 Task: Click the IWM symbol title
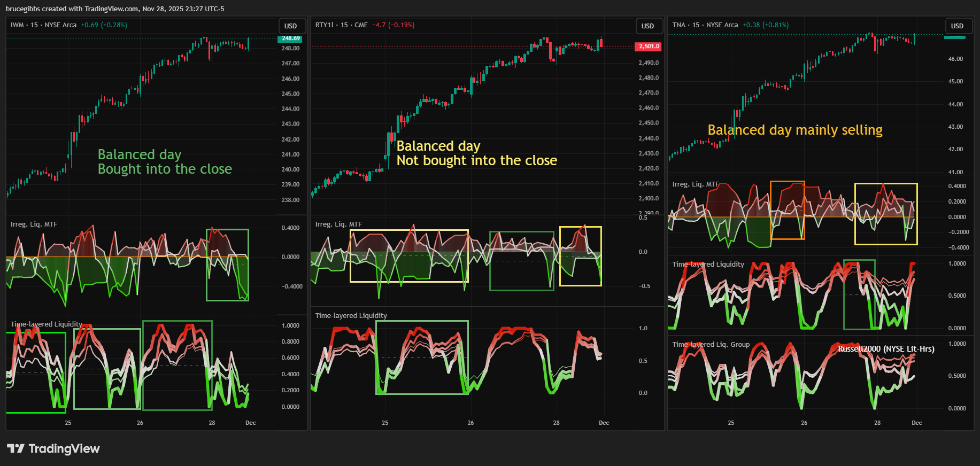(x=17, y=25)
